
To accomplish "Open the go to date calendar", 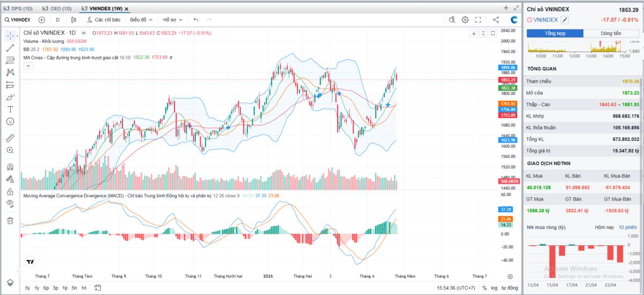I will pos(98,288).
